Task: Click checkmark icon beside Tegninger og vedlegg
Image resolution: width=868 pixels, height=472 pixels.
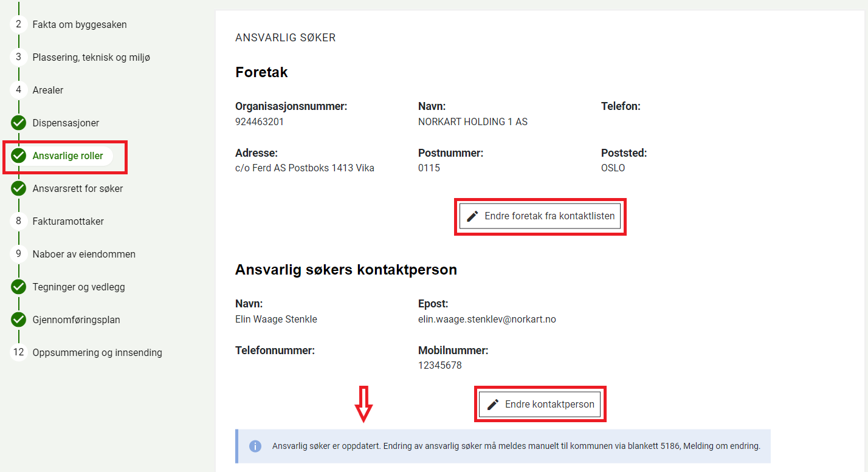Action: (18, 287)
